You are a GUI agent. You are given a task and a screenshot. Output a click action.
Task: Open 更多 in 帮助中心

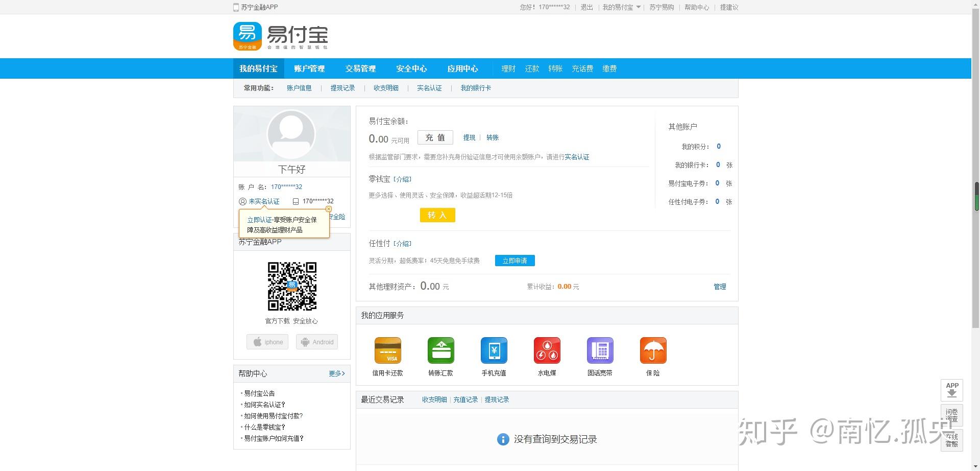[x=337, y=373]
